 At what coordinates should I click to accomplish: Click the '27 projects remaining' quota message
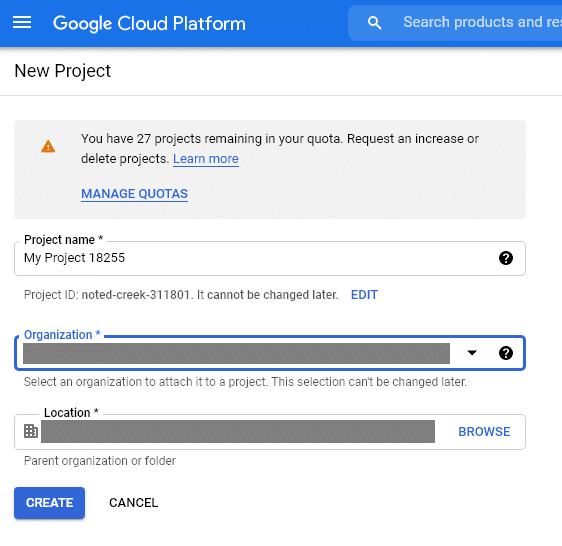click(280, 148)
